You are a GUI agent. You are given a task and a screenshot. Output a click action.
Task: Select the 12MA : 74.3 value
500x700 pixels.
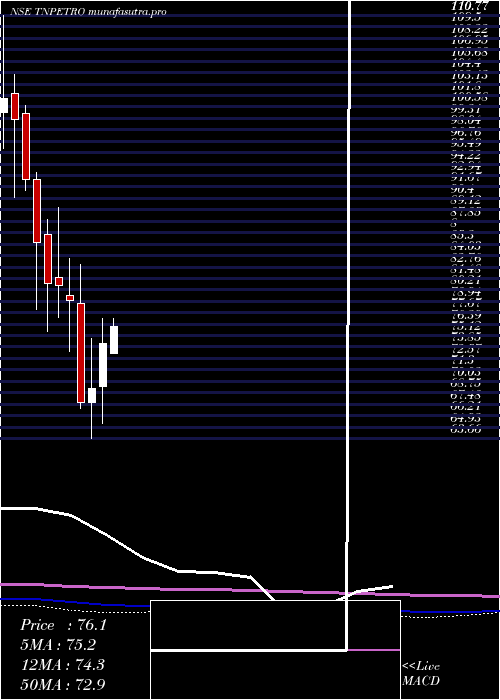[62, 664]
